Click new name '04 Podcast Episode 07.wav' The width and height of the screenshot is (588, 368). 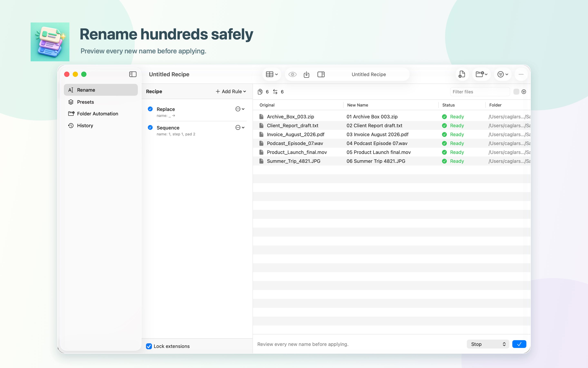[377, 143]
